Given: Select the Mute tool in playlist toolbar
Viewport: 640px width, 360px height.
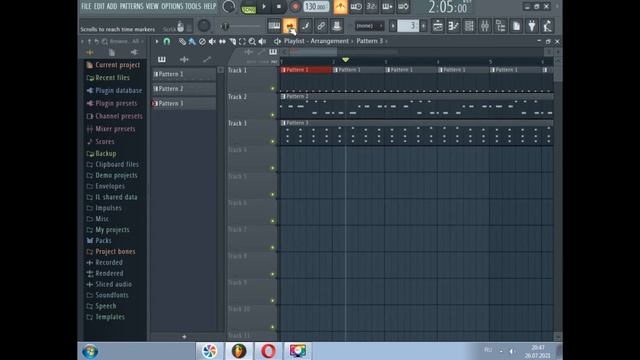Looking at the screenshot, I should click(212, 41).
